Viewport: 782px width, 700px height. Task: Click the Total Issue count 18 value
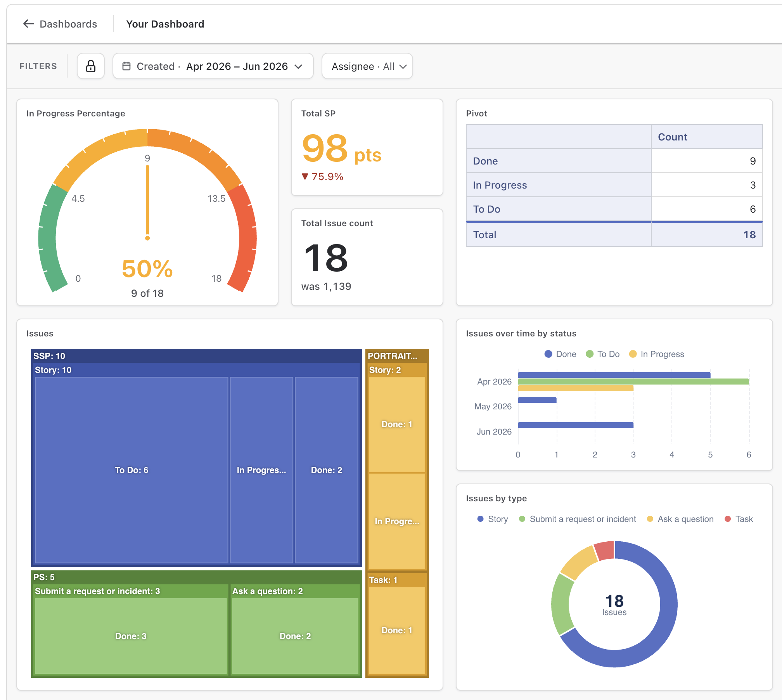325,258
